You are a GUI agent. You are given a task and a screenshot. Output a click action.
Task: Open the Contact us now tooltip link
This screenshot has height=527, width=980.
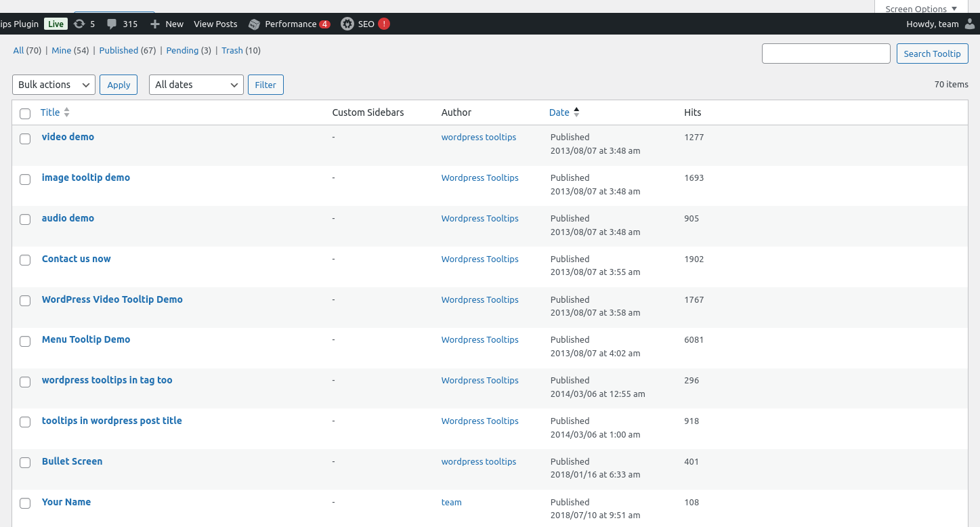coord(76,259)
